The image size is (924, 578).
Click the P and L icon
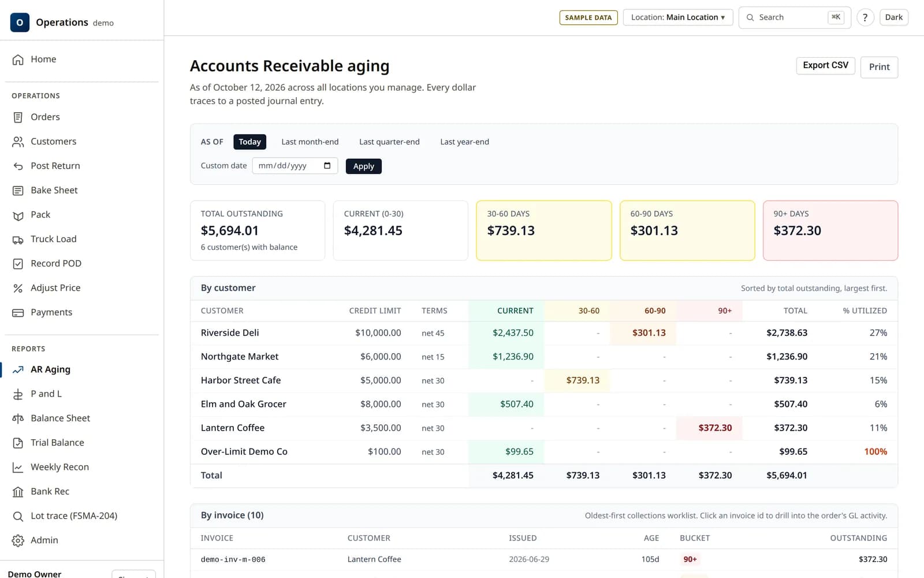(18, 394)
